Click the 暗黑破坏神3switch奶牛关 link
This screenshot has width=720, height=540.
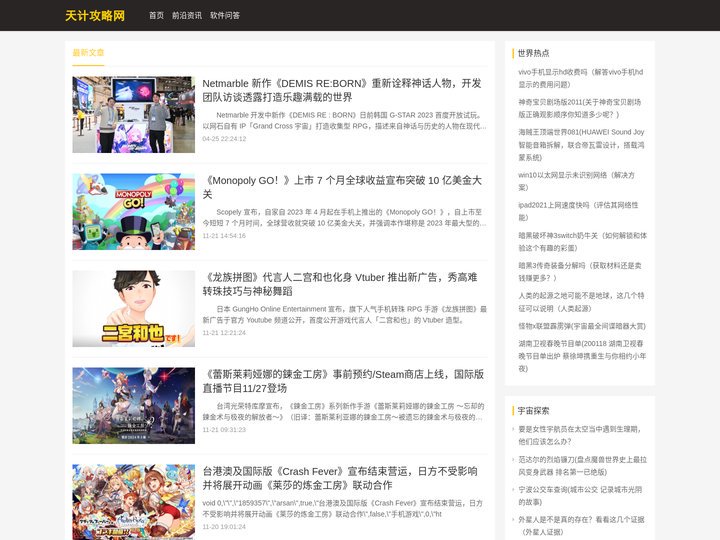(x=582, y=242)
